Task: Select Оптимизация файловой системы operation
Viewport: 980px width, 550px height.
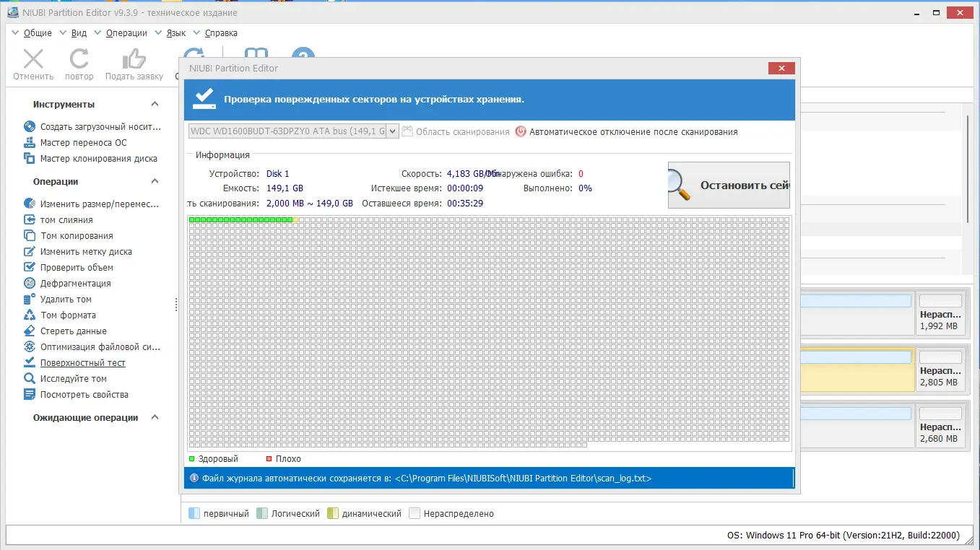Action: pyautogui.click(x=92, y=346)
